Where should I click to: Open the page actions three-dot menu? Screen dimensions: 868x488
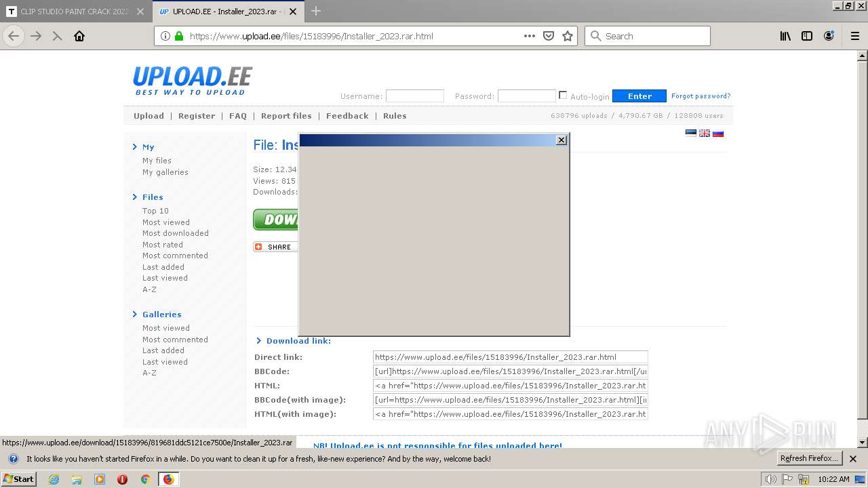coord(530,36)
